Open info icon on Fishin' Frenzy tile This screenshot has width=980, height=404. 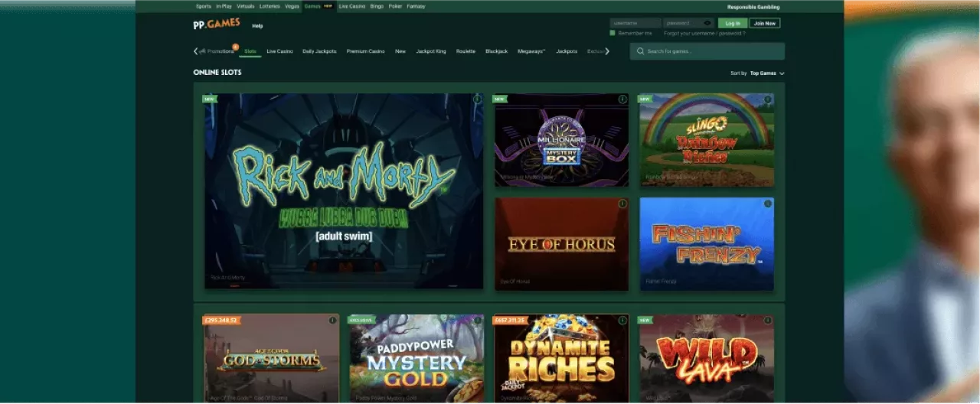767,204
